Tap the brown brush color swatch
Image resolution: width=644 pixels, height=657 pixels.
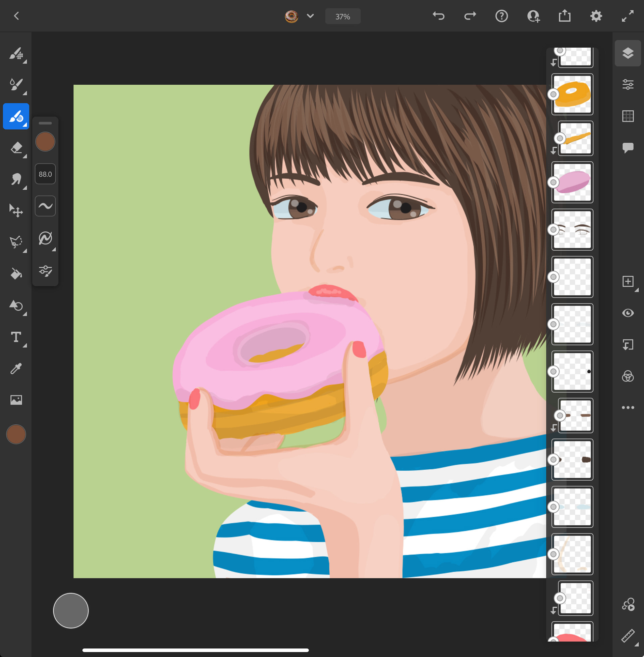45,141
